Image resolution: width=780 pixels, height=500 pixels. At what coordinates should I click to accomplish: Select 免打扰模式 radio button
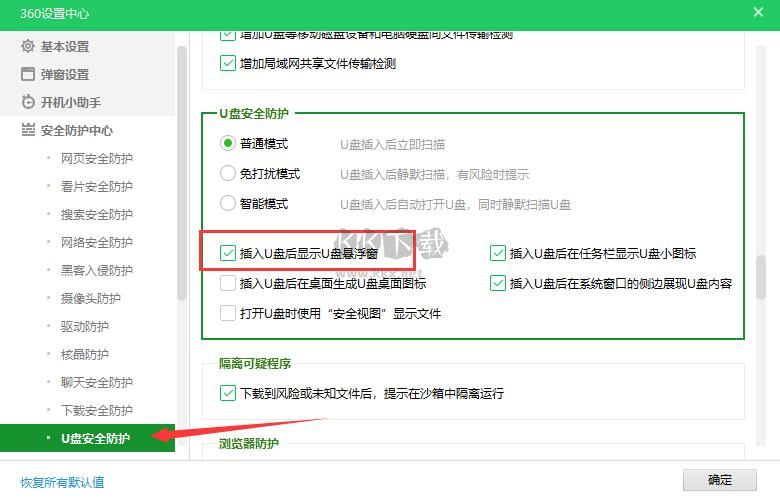227,174
